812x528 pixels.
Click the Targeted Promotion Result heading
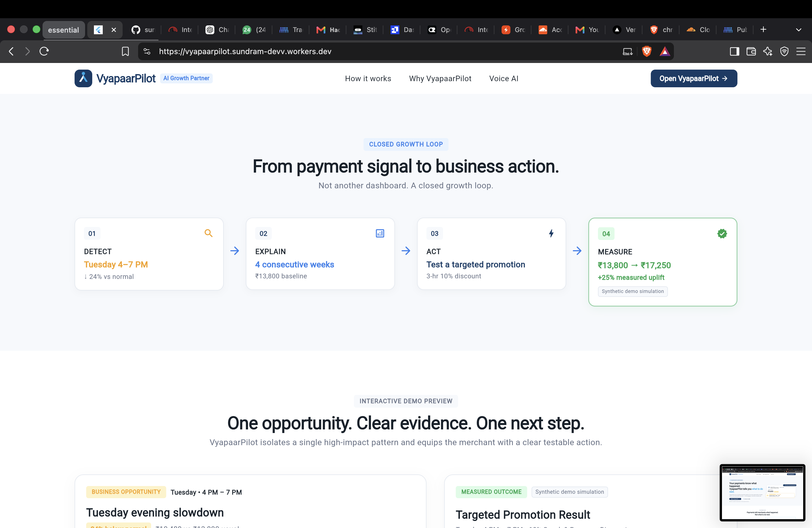click(x=523, y=515)
